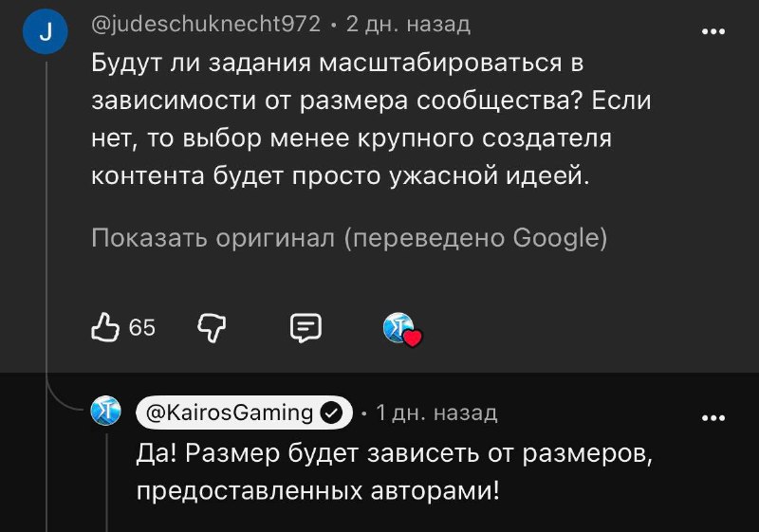
Task: Dislike the comment with thumbs-down icon
Action: point(212,328)
